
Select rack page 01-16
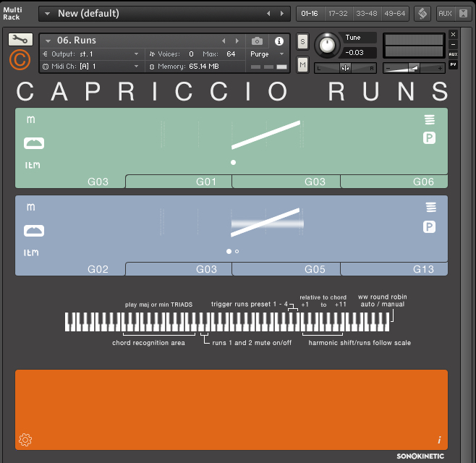pos(310,13)
